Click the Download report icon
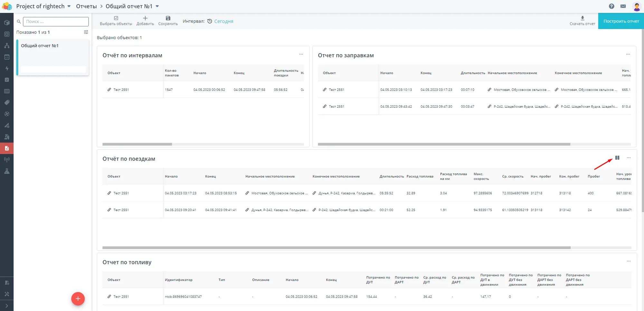Viewport: 644px width, 311px height. click(x=582, y=18)
